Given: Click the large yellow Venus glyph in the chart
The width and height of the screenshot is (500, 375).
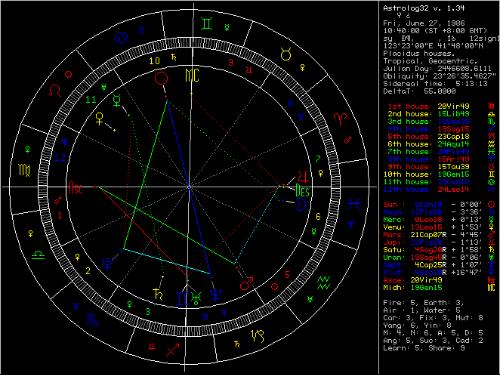Looking at the screenshot, I should (100, 119).
